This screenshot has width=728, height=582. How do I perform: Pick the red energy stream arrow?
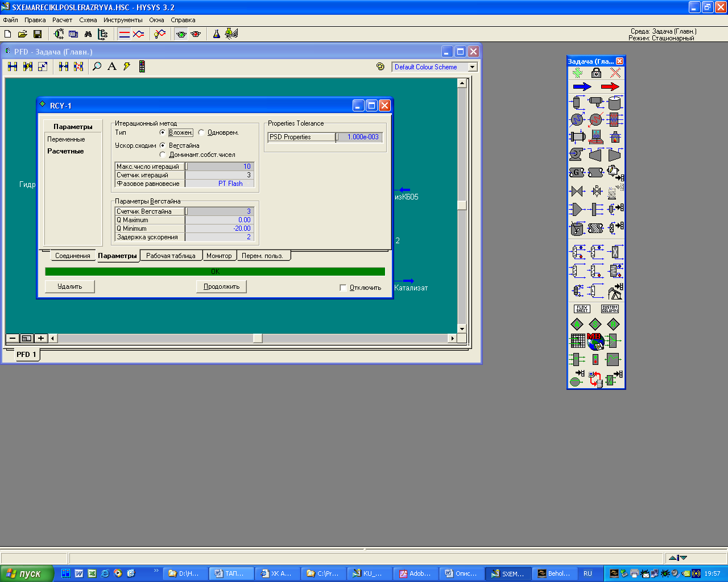pyautogui.click(x=610, y=87)
